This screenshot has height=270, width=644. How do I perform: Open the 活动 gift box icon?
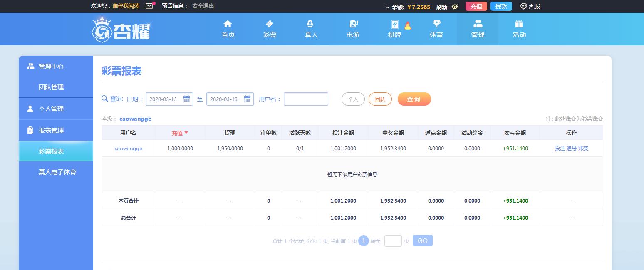point(519,24)
